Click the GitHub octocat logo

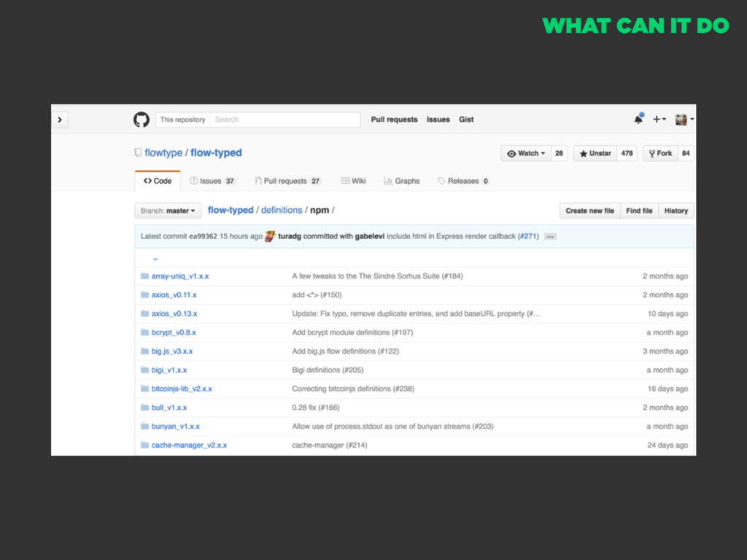click(x=141, y=120)
